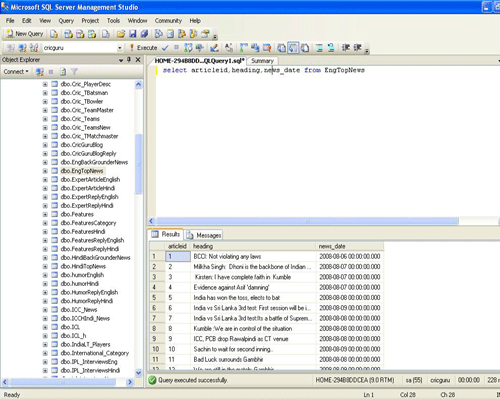Click Object Explorer disconnect icon
500x400 pixels.
(x=40, y=72)
